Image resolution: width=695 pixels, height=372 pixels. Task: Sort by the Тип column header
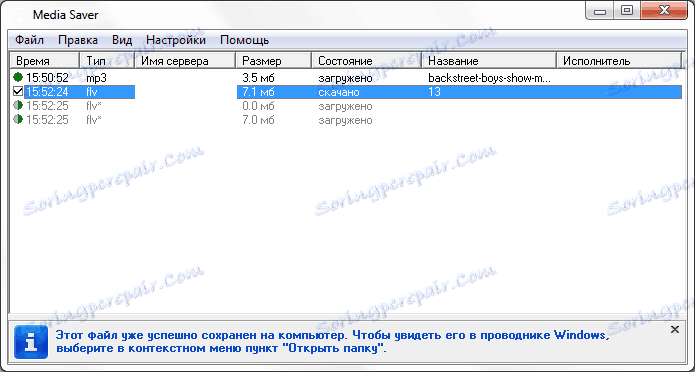(x=107, y=61)
